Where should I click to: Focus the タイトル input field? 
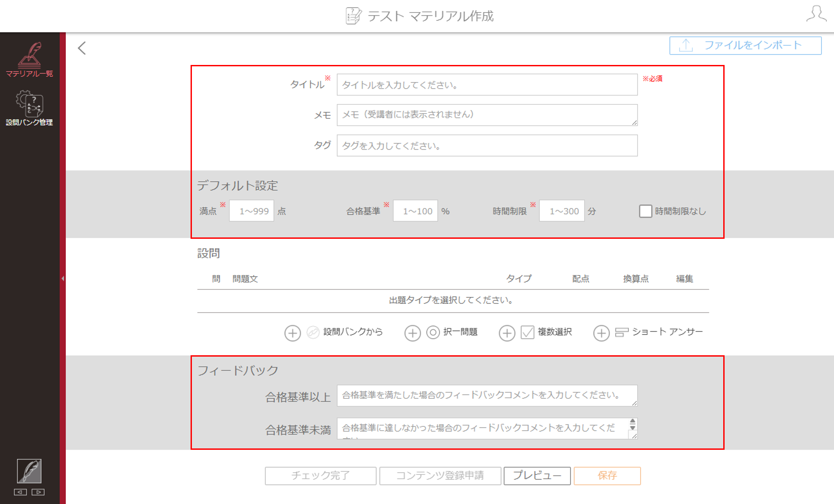[487, 85]
